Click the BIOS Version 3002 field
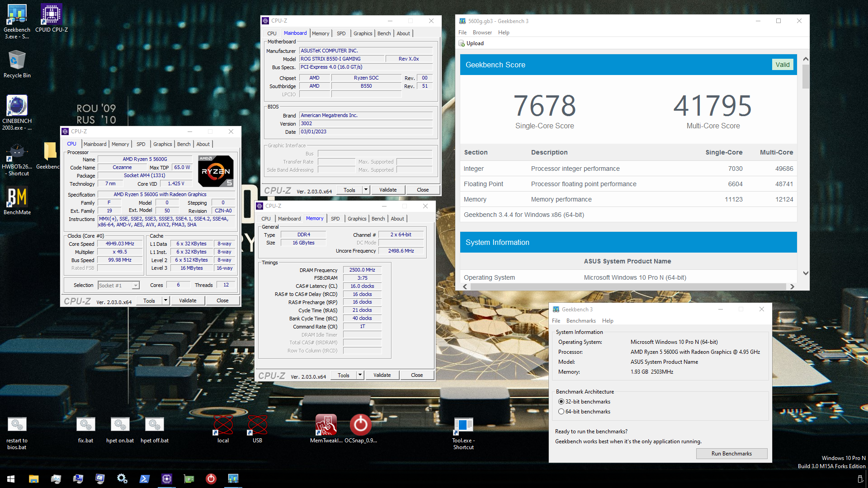The image size is (868, 488). pos(366,124)
